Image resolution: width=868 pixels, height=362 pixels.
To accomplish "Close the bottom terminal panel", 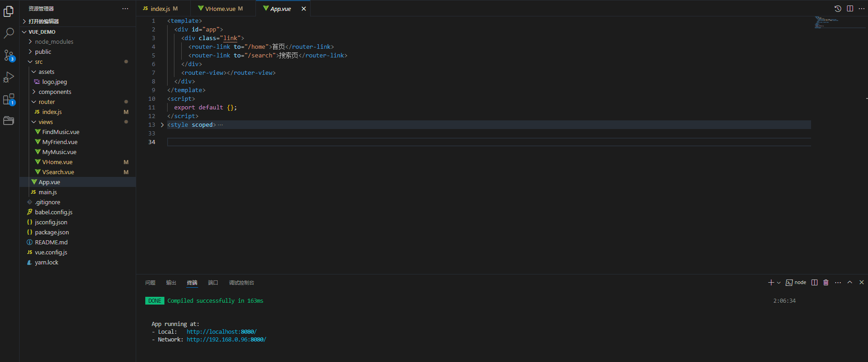I will (862, 283).
